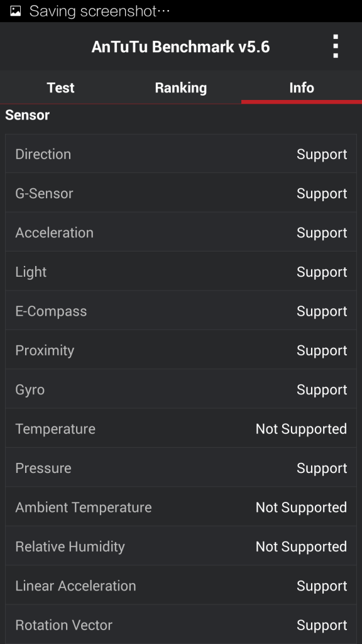Image resolution: width=362 pixels, height=644 pixels.
Task: Tap the screenshot notification image icon
Action: [15, 11]
